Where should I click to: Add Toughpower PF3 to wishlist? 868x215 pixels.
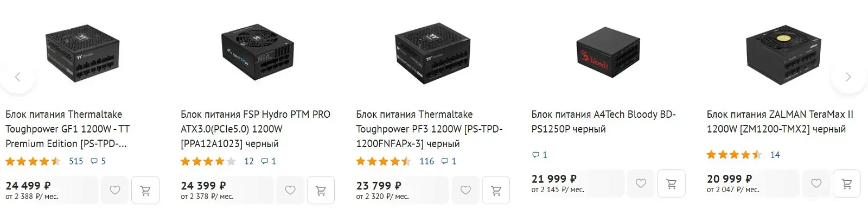tap(465, 190)
